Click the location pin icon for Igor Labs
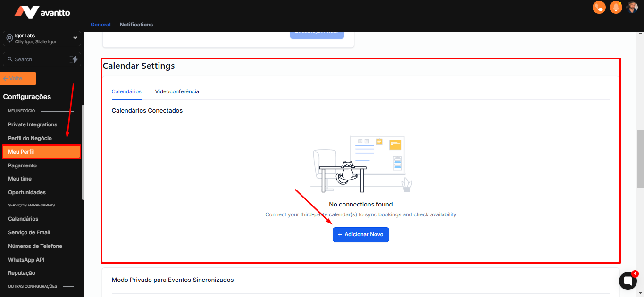644x297 pixels. tap(9, 39)
